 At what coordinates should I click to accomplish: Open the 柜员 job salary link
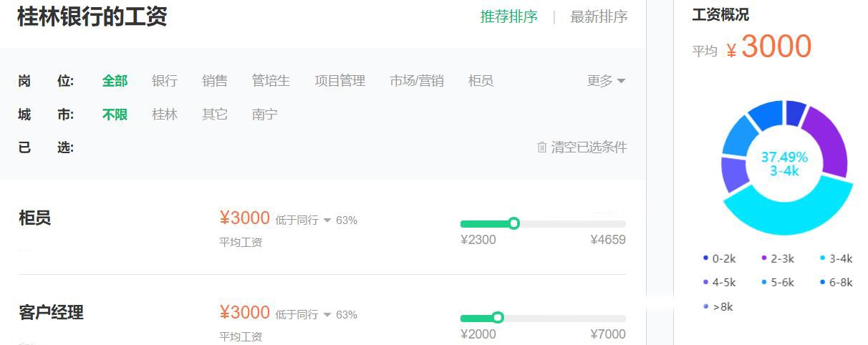[34, 218]
